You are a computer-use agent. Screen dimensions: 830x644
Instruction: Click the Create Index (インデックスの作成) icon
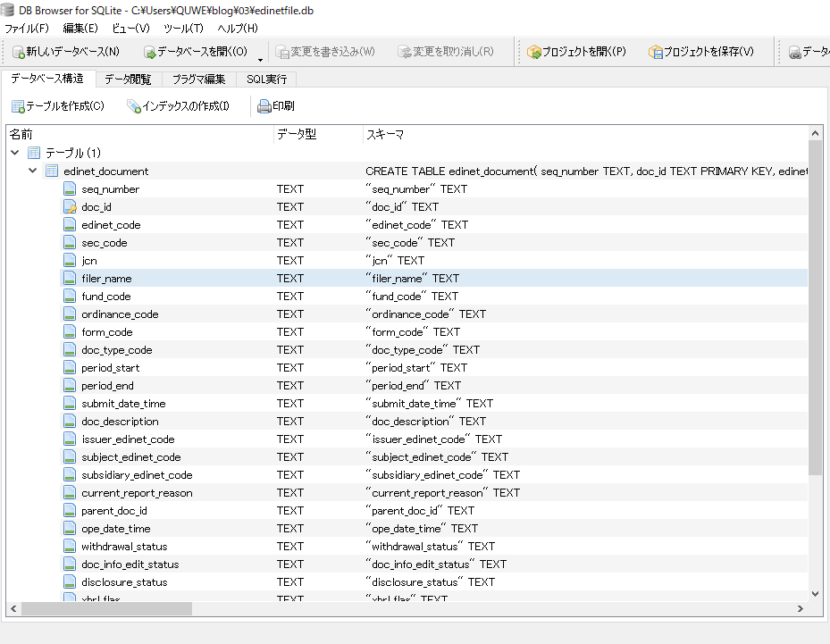[134, 106]
